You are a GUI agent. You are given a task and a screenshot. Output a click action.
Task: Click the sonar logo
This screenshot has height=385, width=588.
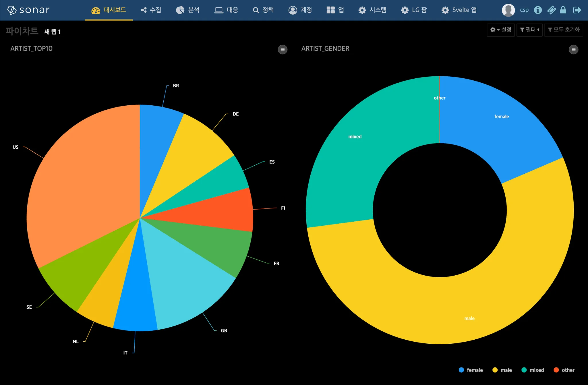pyautogui.click(x=28, y=10)
